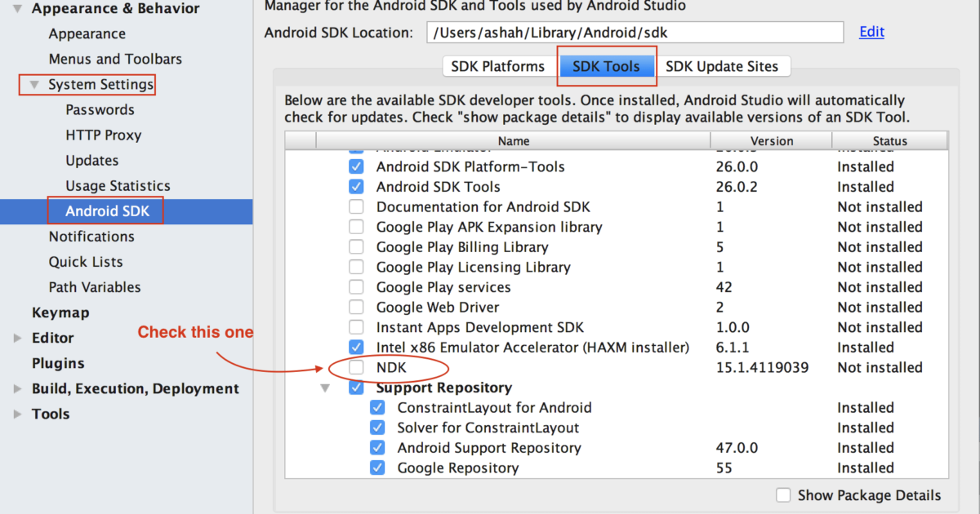This screenshot has height=514, width=980.
Task: Check Google Play APK Expansion library
Action: 356,227
